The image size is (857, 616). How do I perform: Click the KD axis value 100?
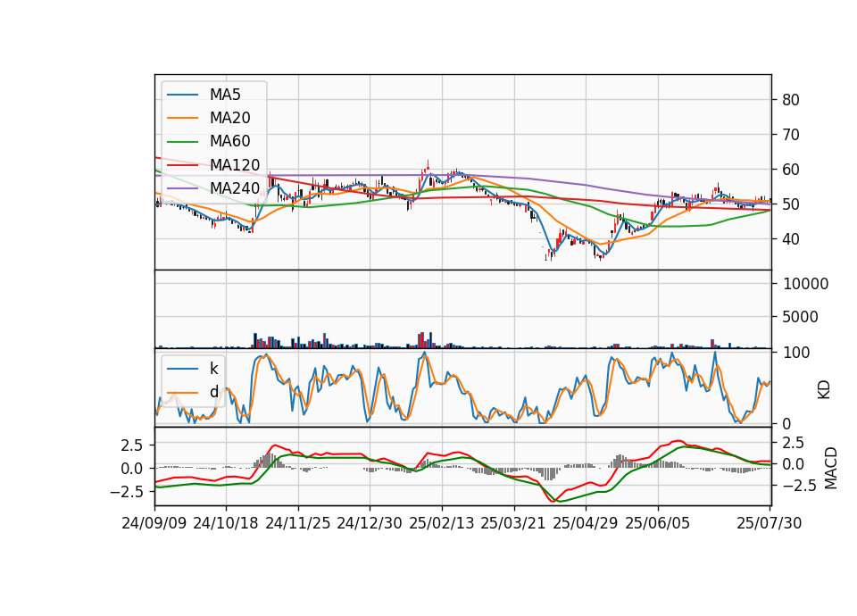click(796, 353)
